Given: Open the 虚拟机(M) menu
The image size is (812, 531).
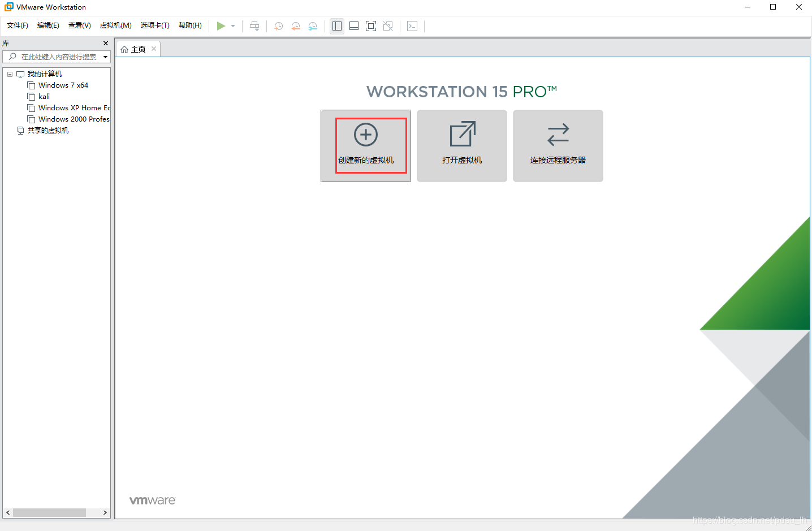Looking at the screenshot, I should coord(116,25).
